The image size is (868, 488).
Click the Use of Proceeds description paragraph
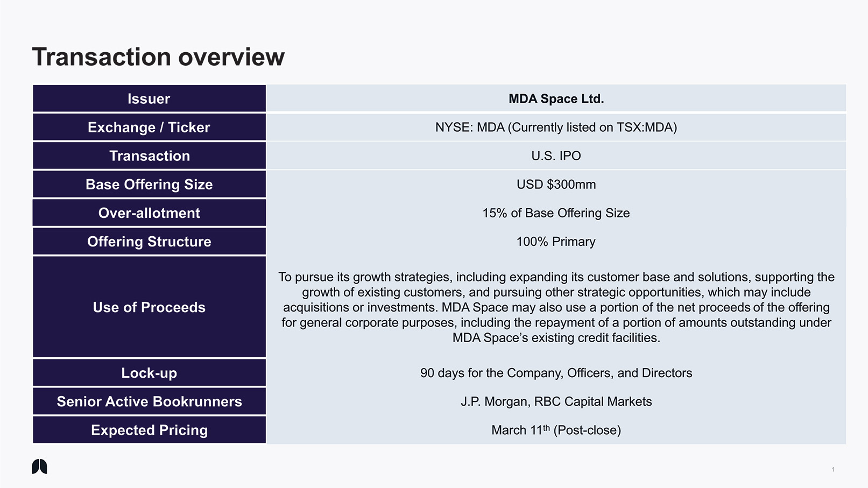tap(556, 307)
